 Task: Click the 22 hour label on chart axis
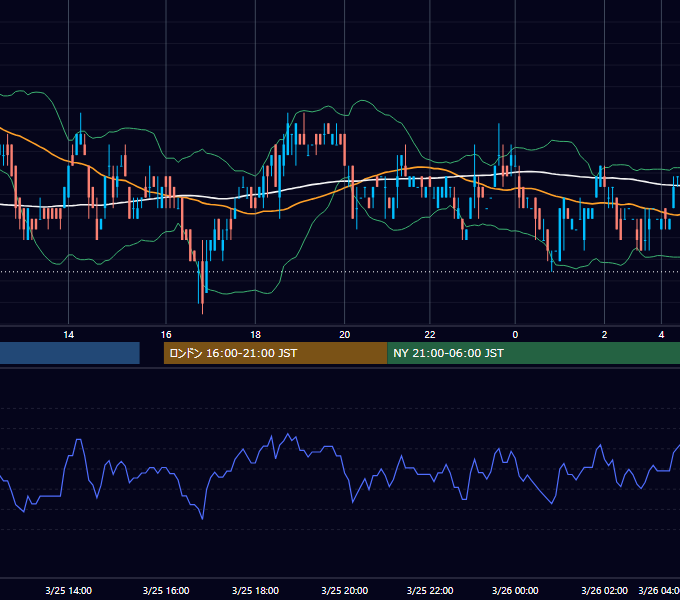(x=430, y=335)
